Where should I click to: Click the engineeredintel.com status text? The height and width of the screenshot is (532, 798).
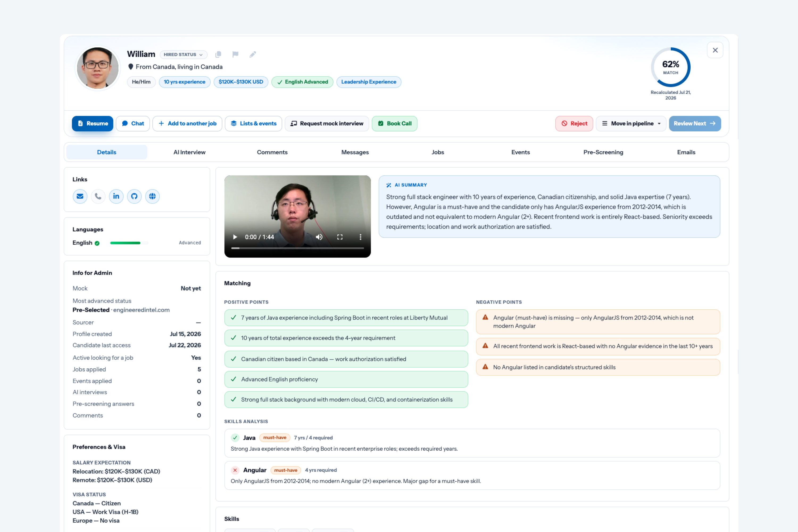[x=142, y=310]
